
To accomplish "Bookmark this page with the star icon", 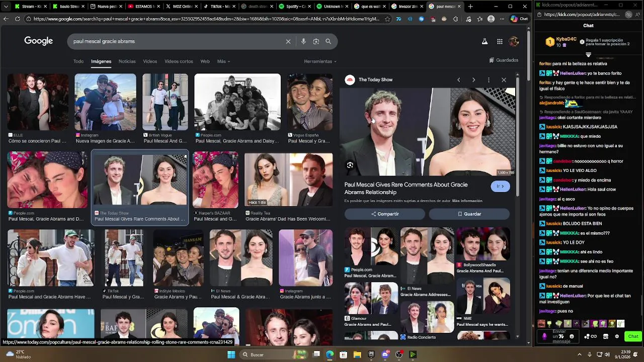I will 387,19.
